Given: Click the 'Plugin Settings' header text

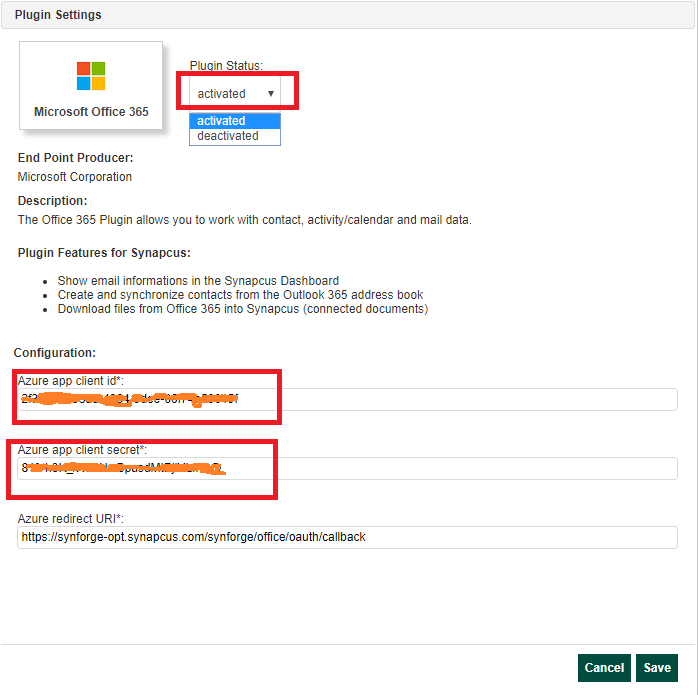Looking at the screenshot, I should pos(58,15).
